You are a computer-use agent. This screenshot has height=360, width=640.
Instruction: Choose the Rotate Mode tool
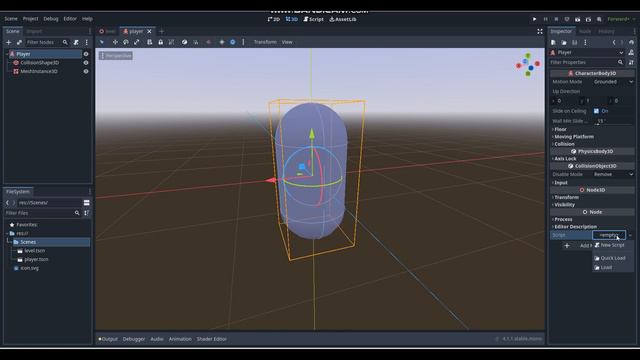[x=126, y=42]
